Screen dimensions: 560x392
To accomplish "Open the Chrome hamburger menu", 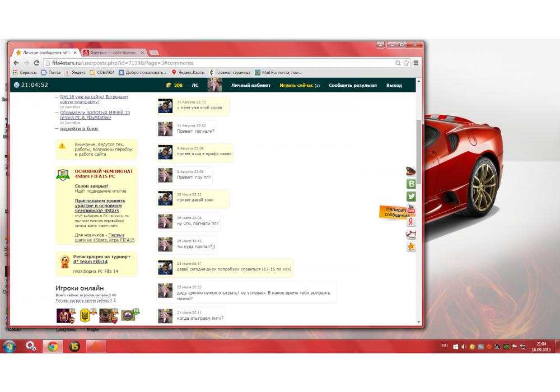I will [x=416, y=63].
